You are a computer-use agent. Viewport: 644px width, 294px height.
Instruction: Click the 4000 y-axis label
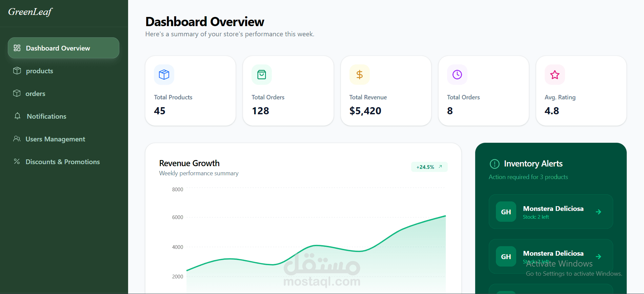pos(178,247)
